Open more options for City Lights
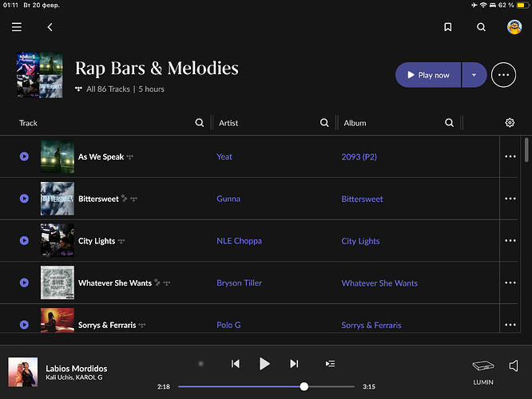 (510, 241)
